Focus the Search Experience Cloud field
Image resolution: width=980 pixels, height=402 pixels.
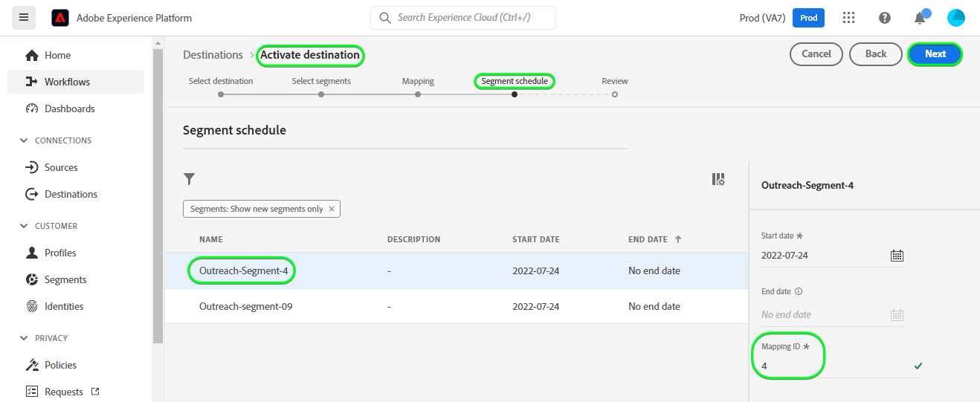tap(463, 18)
